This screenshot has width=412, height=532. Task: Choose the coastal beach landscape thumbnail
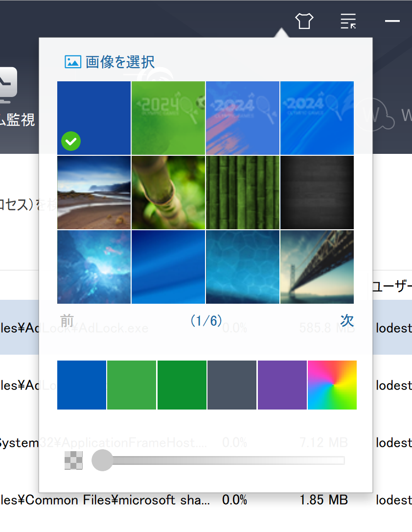[94, 193]
